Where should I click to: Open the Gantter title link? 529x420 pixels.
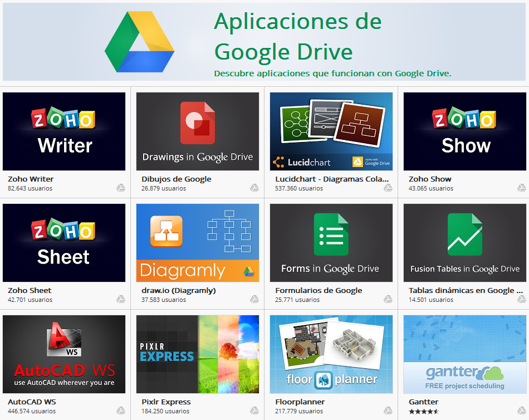(x=423, y=402)
